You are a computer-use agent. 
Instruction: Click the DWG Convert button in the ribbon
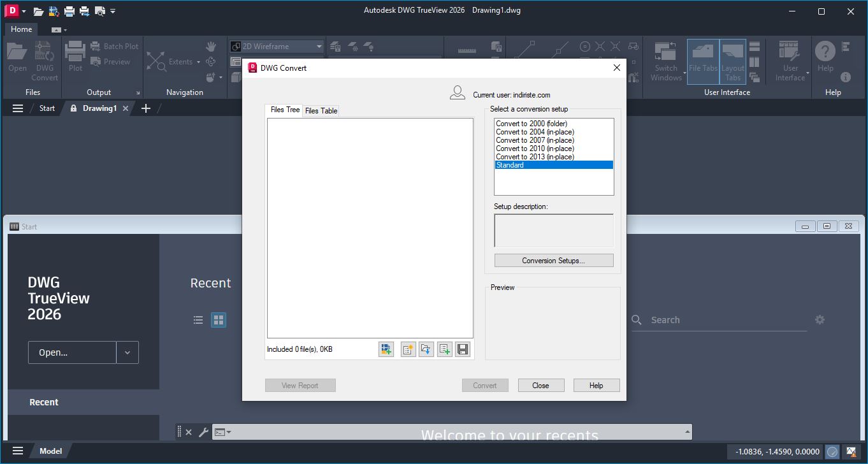pos(45,61)
